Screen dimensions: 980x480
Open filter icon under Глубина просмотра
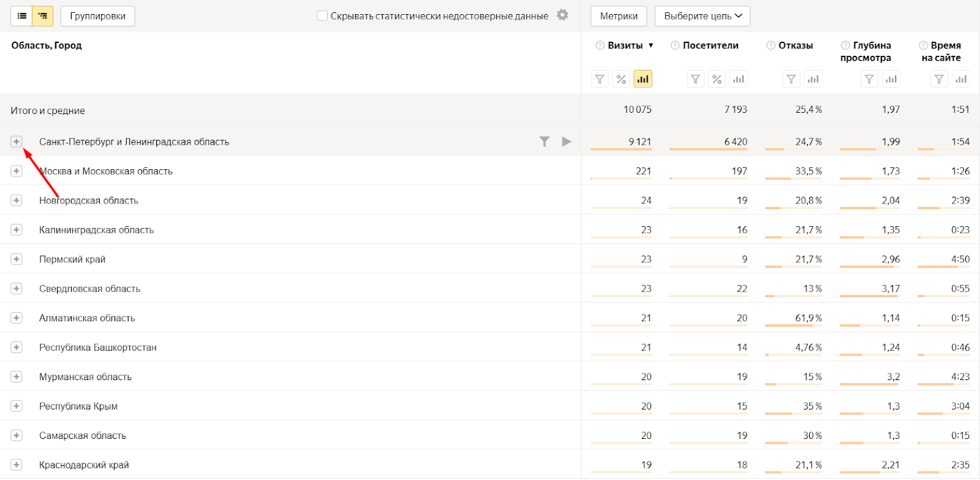(869, 79)
